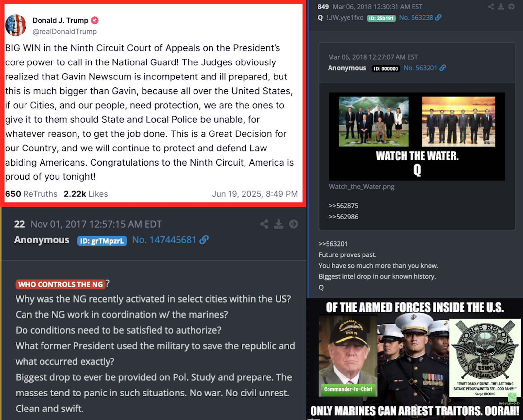The image size is (523, 420).
Task: Click ID 000000 badge
Action: click(386, 69)
